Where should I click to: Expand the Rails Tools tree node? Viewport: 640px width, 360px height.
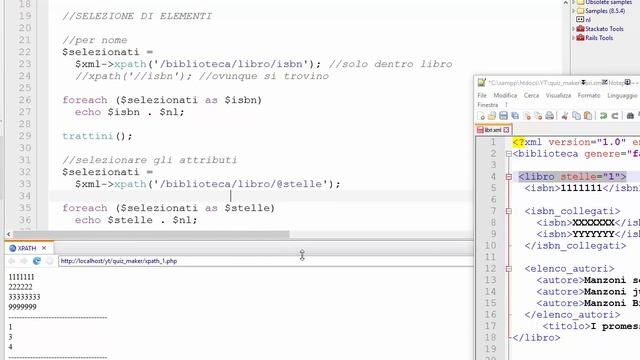coord(573,38)
